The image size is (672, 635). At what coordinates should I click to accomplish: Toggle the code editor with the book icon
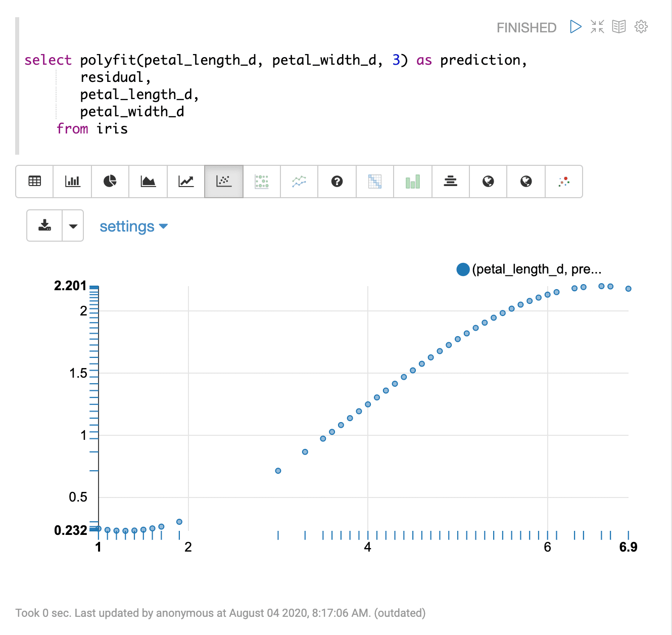click(x=618, y=27)
